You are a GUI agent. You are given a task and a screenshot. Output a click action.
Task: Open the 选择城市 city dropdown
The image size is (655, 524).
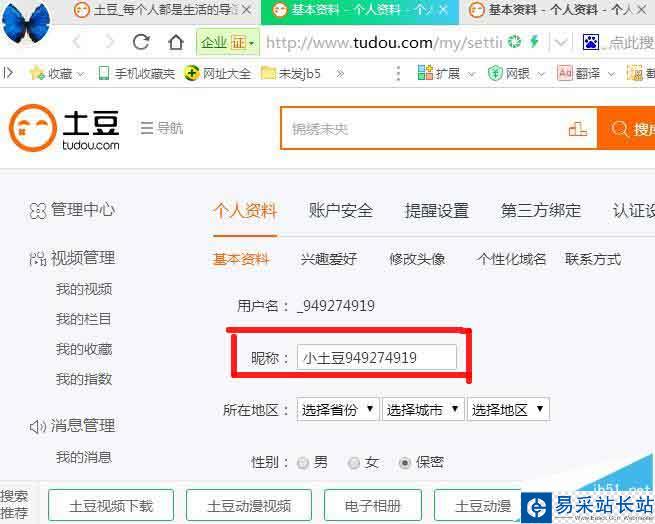click(x=423, y=410)
